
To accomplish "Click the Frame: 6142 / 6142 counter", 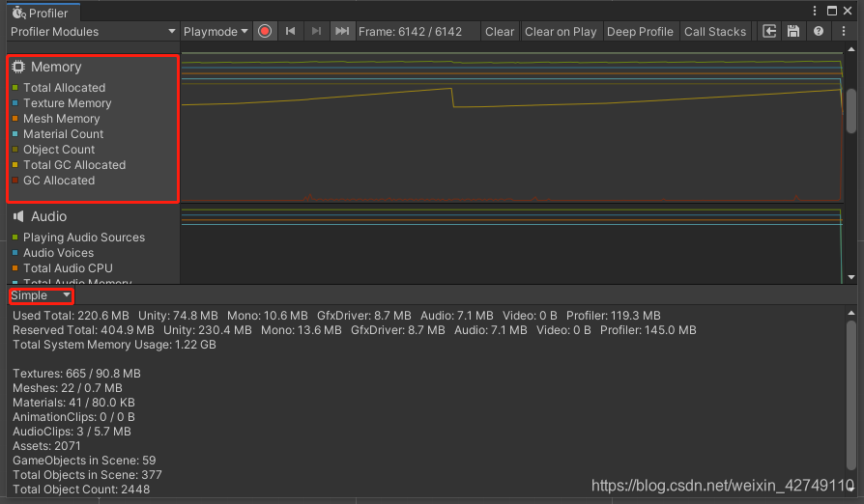I will coord(410,31).
